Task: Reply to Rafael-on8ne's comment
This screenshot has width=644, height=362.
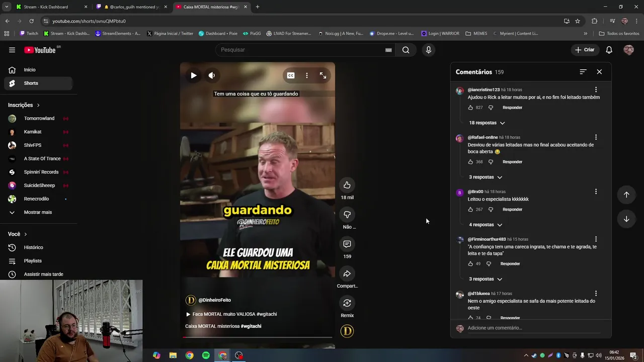Action: [x=512, y=162]
